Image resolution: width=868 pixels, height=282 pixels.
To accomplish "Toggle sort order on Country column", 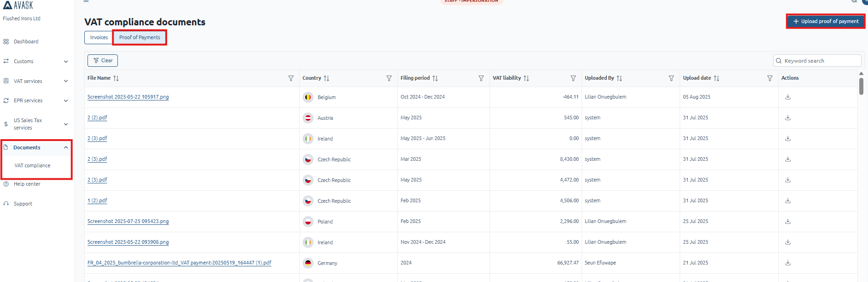I will tap(326, 78).
